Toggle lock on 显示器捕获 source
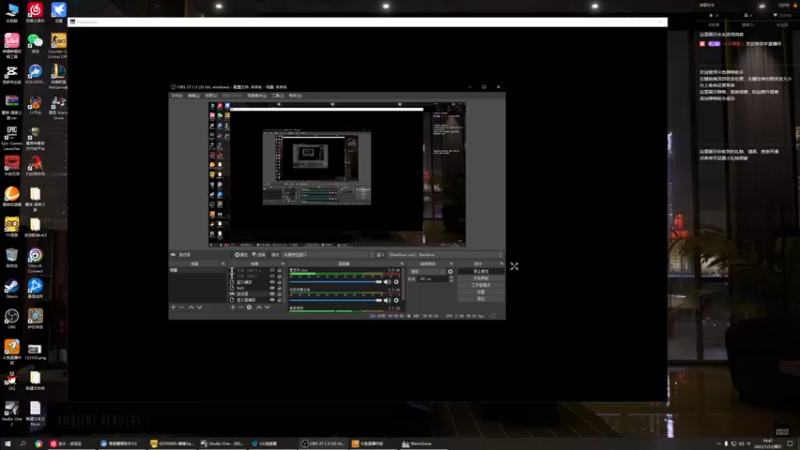This screenshot has height=450, width=800. tap(279, 300)
